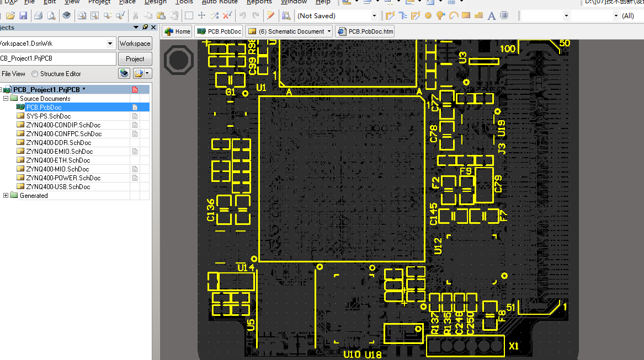Click the project name input field

click(57, 58)
